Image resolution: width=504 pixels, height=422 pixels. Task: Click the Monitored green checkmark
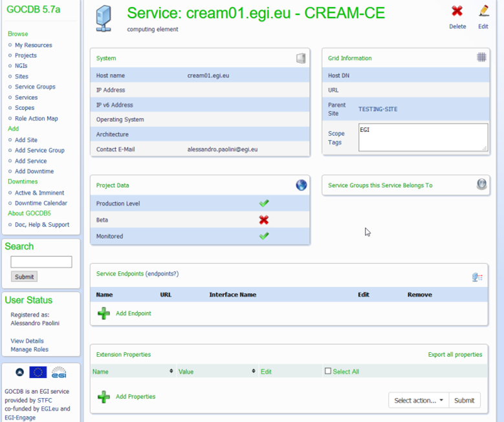pos(264,236)
